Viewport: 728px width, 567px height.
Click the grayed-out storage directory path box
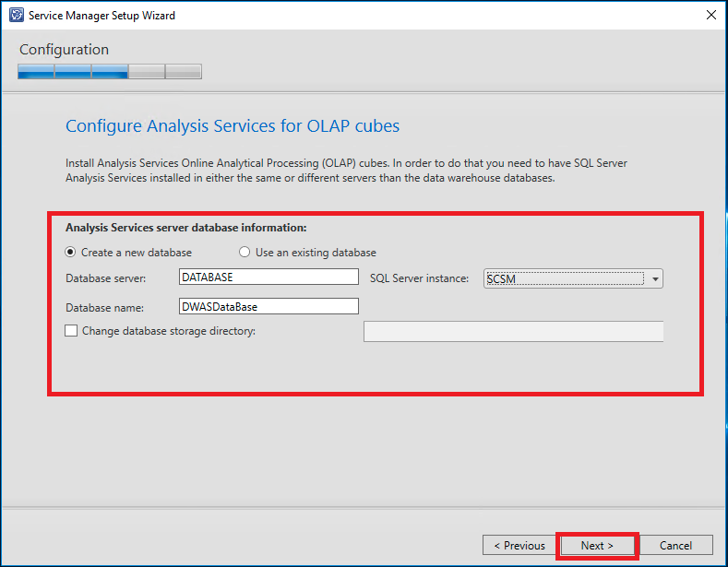pos(513,331)
